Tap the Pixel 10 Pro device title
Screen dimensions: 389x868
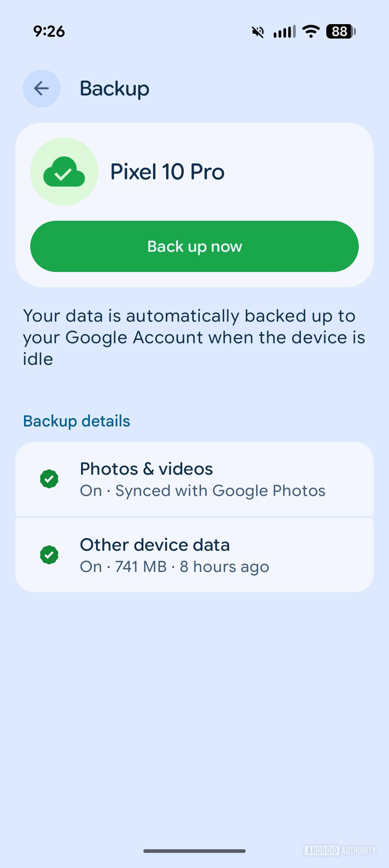coord(167,172)
